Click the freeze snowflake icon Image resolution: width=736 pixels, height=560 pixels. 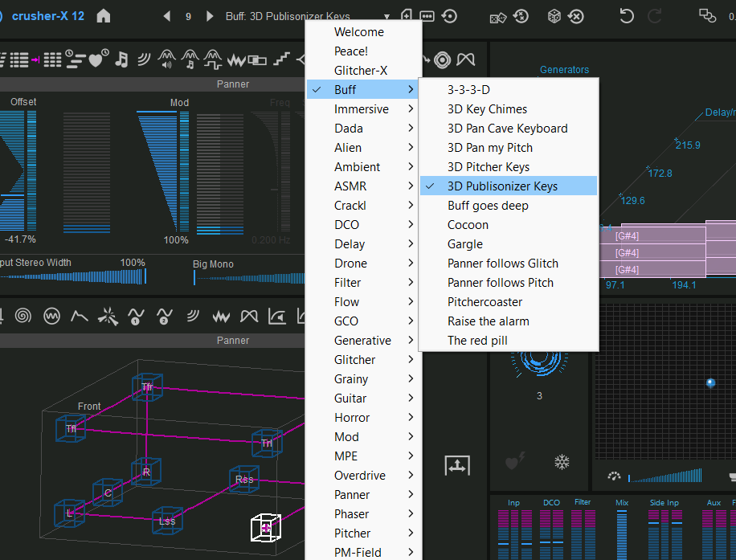pos(562,462)
